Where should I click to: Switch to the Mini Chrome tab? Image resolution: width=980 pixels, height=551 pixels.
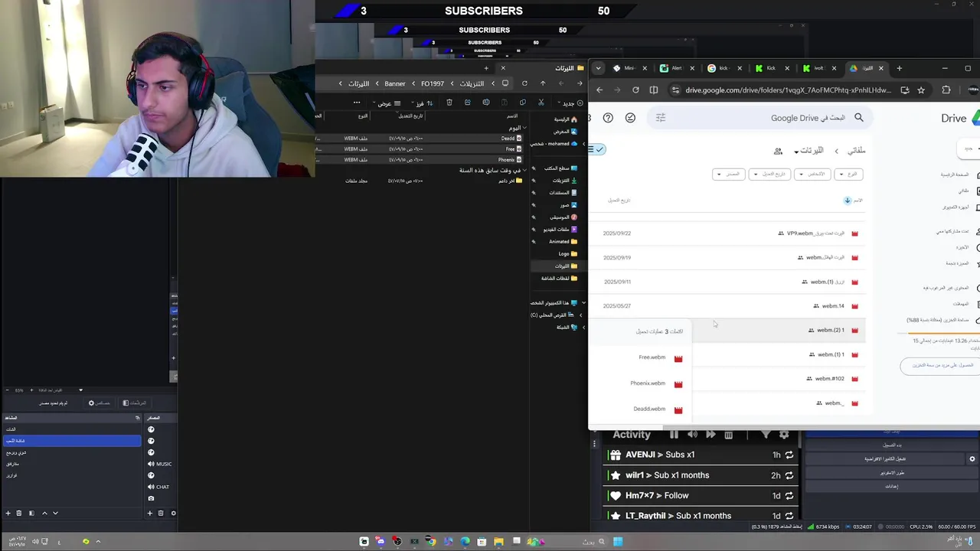click(x=630, y=68)
